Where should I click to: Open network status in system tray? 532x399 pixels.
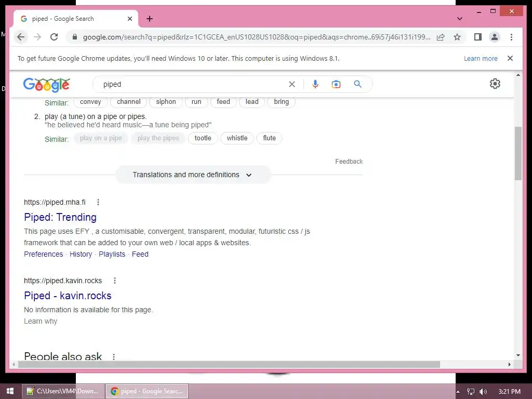(470, 392)
